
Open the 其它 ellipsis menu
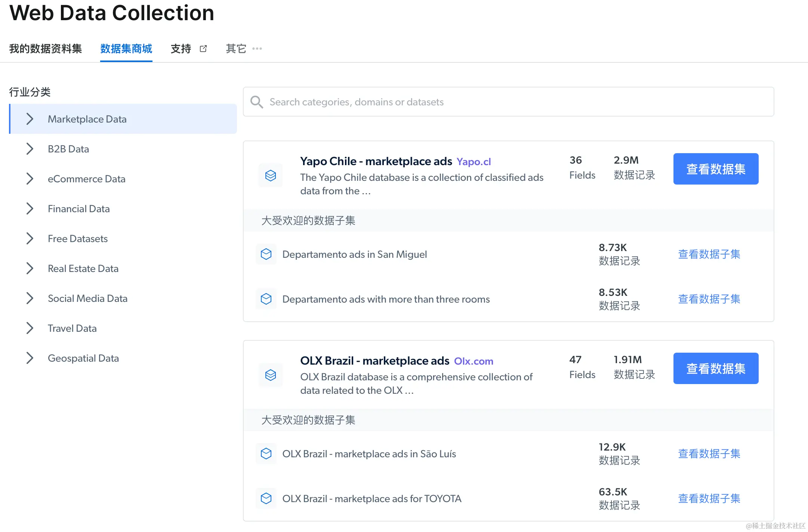[x=257, y=49]
